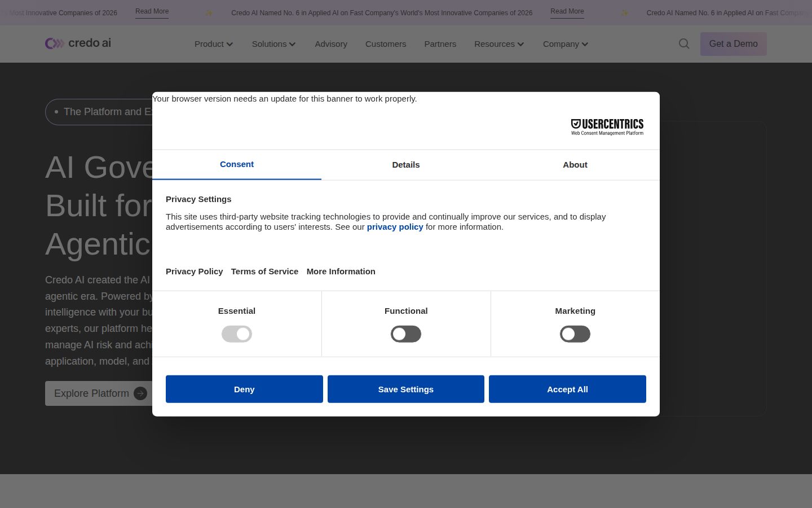Open the More Information link
Screen dimensions: 812x508
point(341,271)
